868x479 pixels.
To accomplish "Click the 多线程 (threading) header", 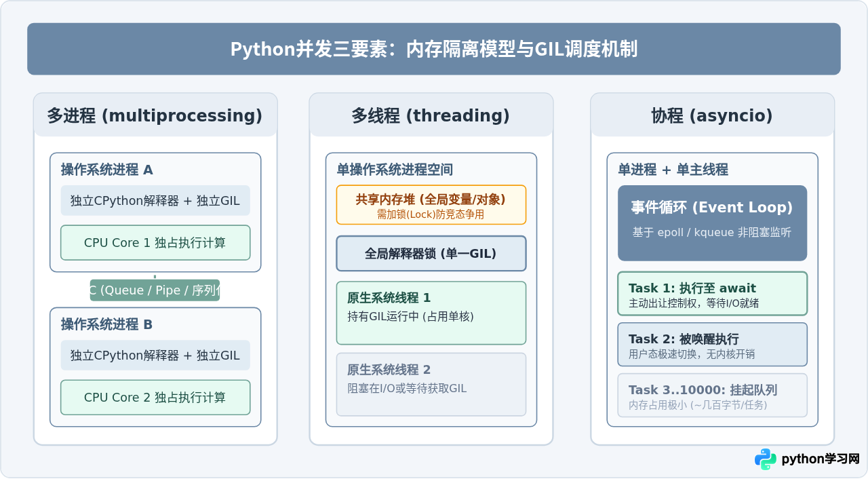I will pyautogui.click(x=431, y=115).
